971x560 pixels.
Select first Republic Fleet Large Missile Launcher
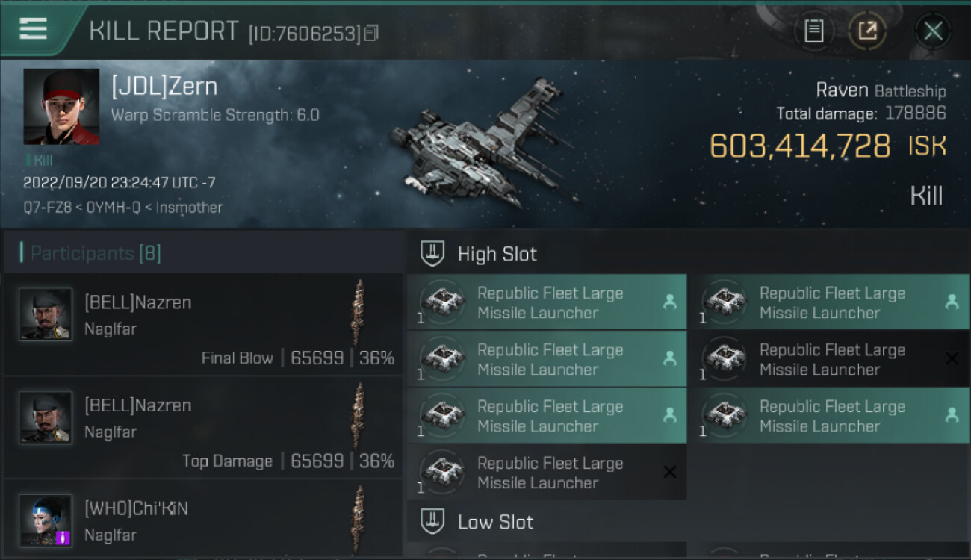coord(547,302)
